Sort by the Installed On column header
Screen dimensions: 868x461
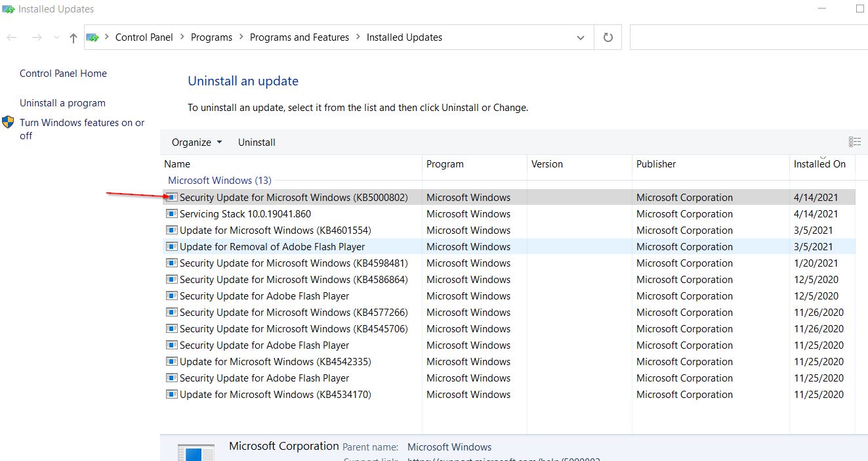[819, 164]
